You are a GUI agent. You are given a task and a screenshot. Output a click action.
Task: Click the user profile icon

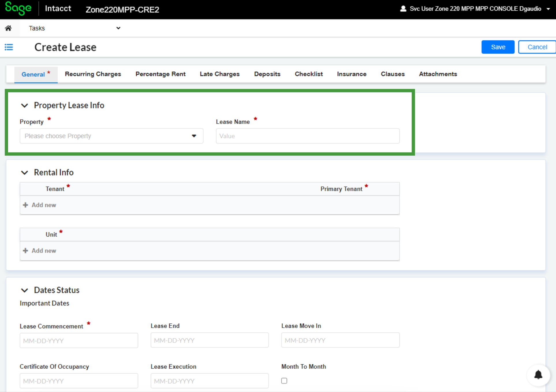pos(403,9)
